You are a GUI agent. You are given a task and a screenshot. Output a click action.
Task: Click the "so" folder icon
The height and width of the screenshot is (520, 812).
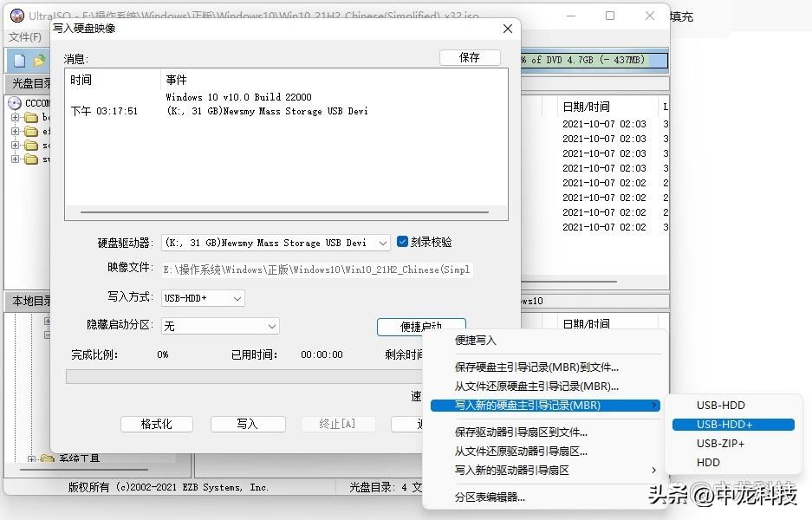click(x=31, y=146)
